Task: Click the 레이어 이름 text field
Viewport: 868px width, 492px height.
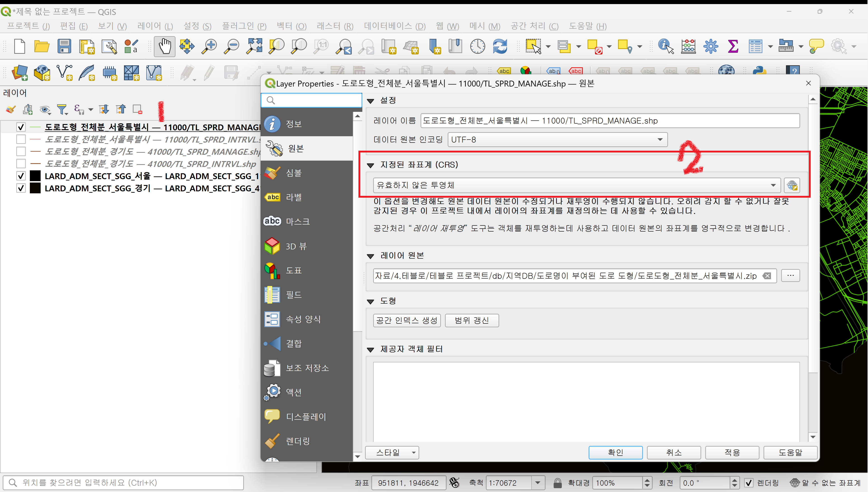Action: [x=610, y=121]
